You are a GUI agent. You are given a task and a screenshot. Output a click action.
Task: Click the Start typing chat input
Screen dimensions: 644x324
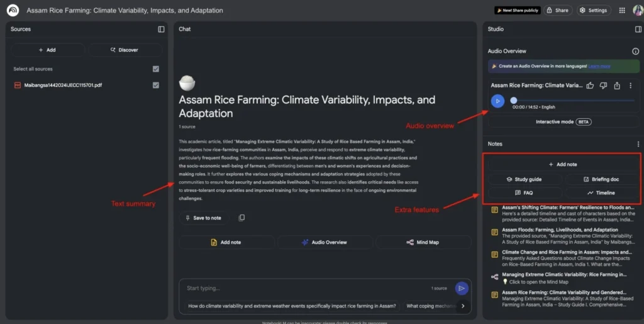302,288
